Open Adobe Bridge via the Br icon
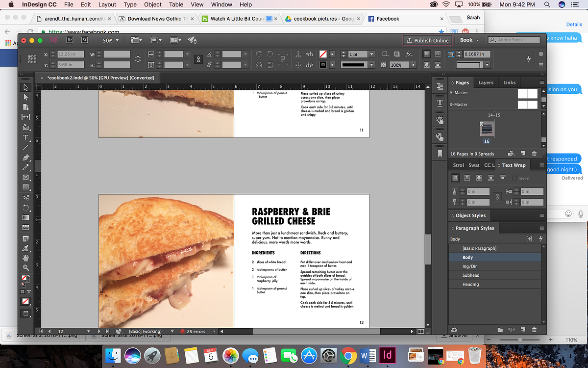 70,40
